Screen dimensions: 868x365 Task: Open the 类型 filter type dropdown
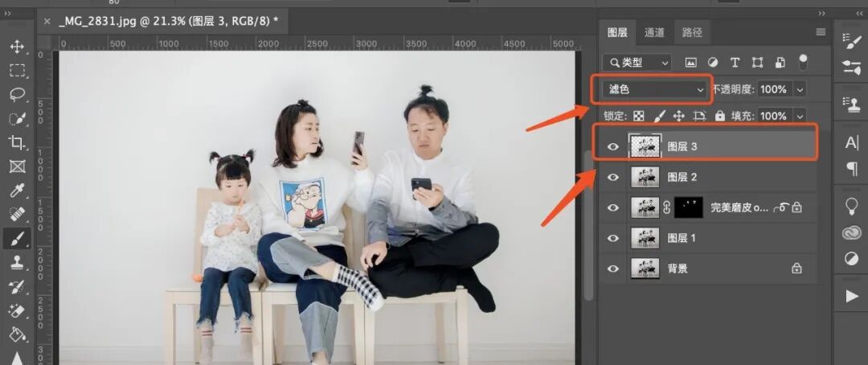coord(637,63)
